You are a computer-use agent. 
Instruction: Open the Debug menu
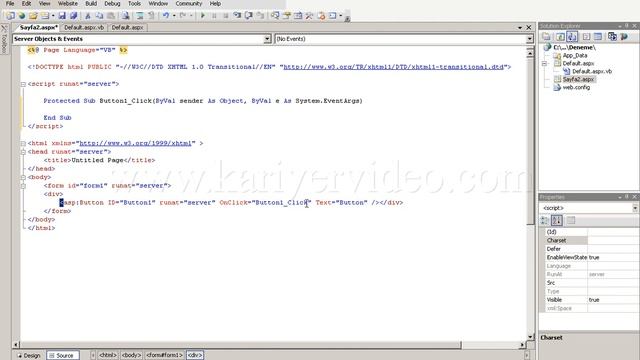tap(112, 4)
